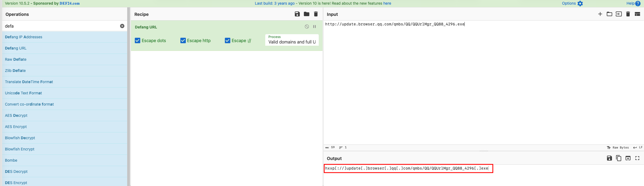Select Unicode Text Format operation
Screen dimensions: 644x186
tap(65, 93)
